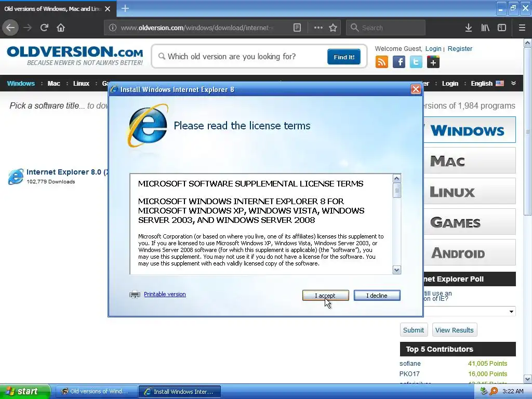Expand the nav bar double-chevron dropdown
Image resolution: width=532 pixels, height=399 pixels.
click(513, 84)
